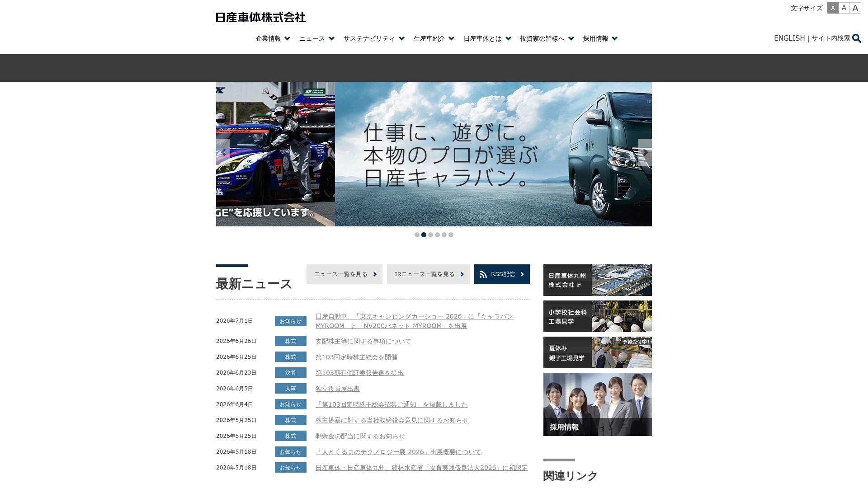Open 日産車体九州株式会社 banner
The height and width of the screenshot is (488, 868).
coord(598,280)
